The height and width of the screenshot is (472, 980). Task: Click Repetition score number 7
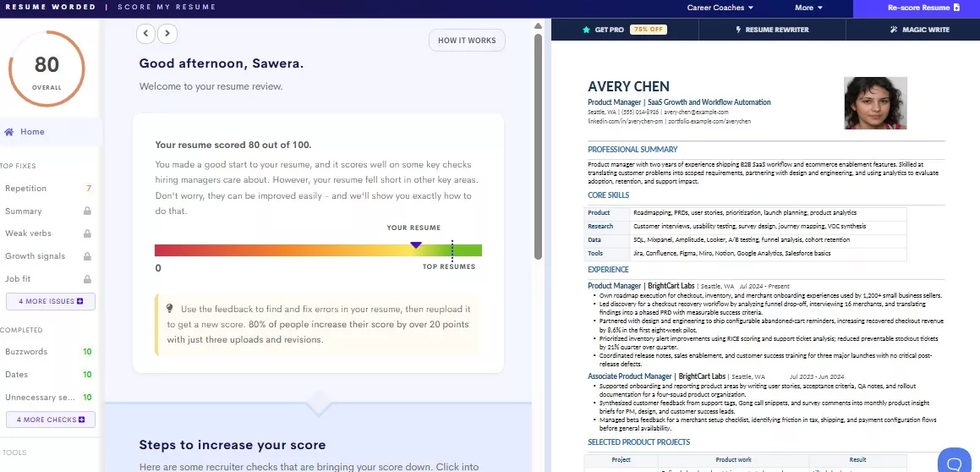(x=89, y=189)
